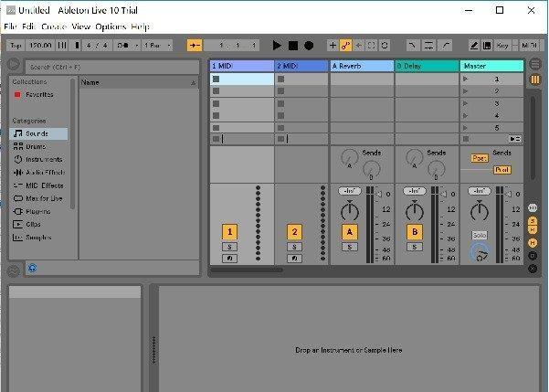Toggle MIDI Arrangement Overdub plus icon
The width and height of the screenshot is (549, 392).
tap(333, 46)
